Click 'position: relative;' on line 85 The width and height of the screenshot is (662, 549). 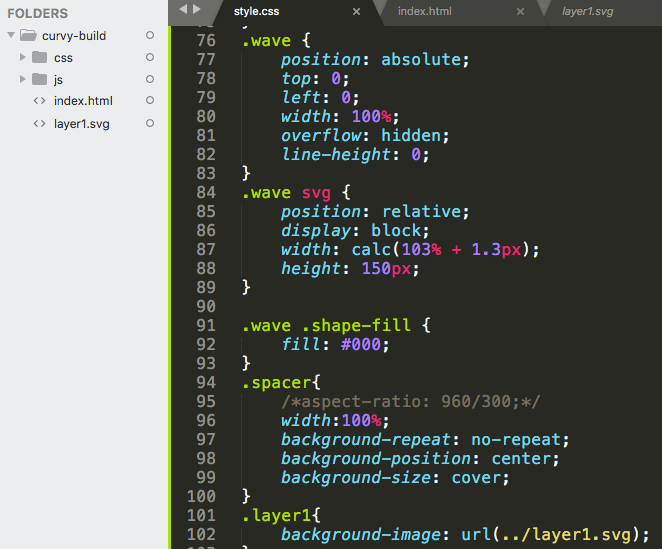pos(375,212)
